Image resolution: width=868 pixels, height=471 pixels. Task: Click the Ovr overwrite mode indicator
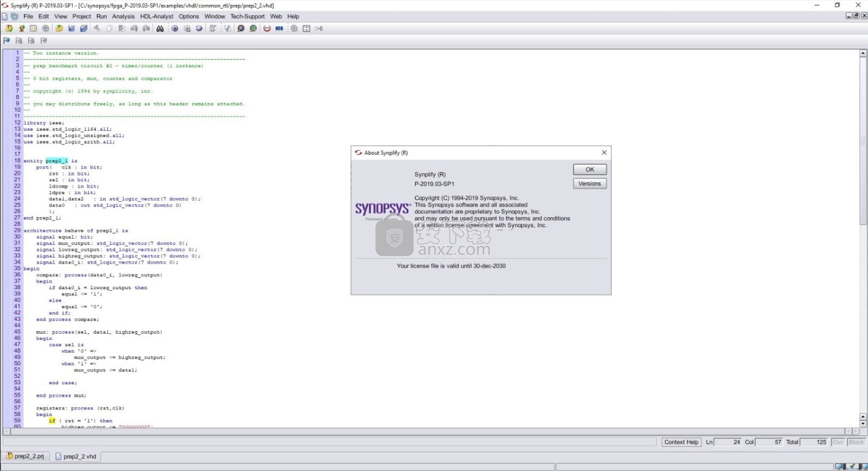point(838,442)
